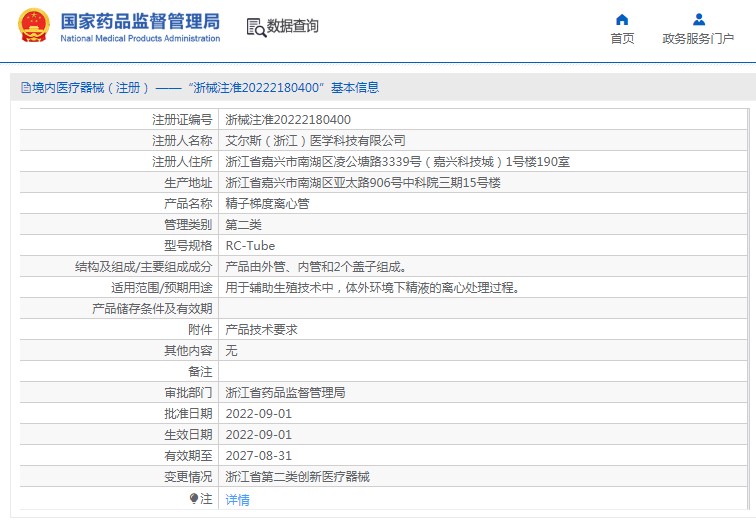This screenshot has width=756, height=524.
Task: Select the 第二类 management class value
Action: (x=243, y=225)
